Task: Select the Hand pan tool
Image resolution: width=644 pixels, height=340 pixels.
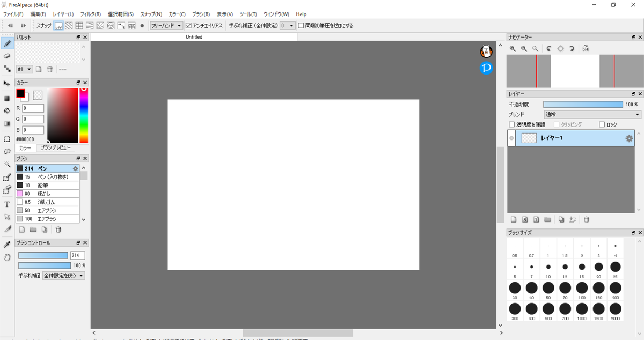Action: [x=7, y=257]
